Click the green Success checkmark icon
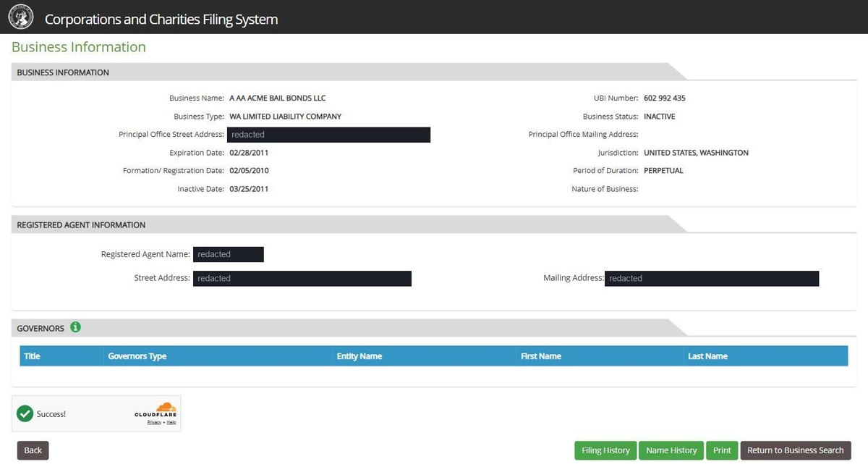This screenshot has height=467, width=868. (25, 413)
